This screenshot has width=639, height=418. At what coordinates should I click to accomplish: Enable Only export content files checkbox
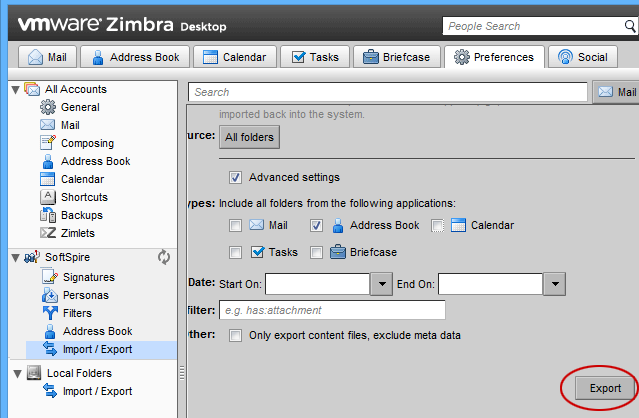coord(235,336)
